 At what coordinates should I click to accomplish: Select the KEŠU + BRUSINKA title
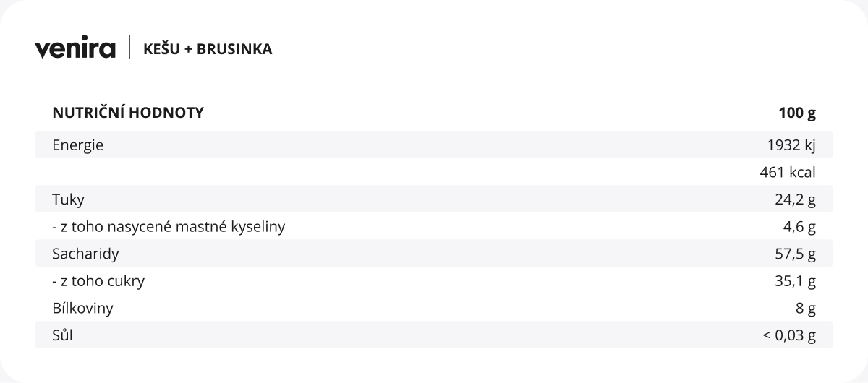(208, 49)
